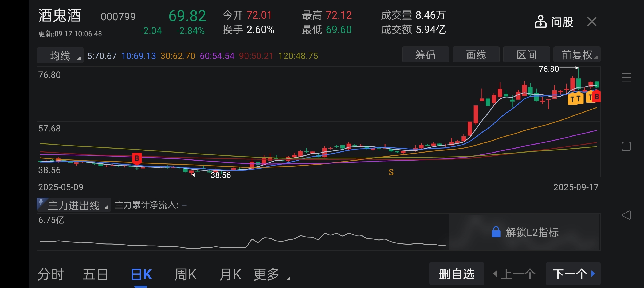
Task: Tap the 画线 drawing button
Action: [476, 55]
